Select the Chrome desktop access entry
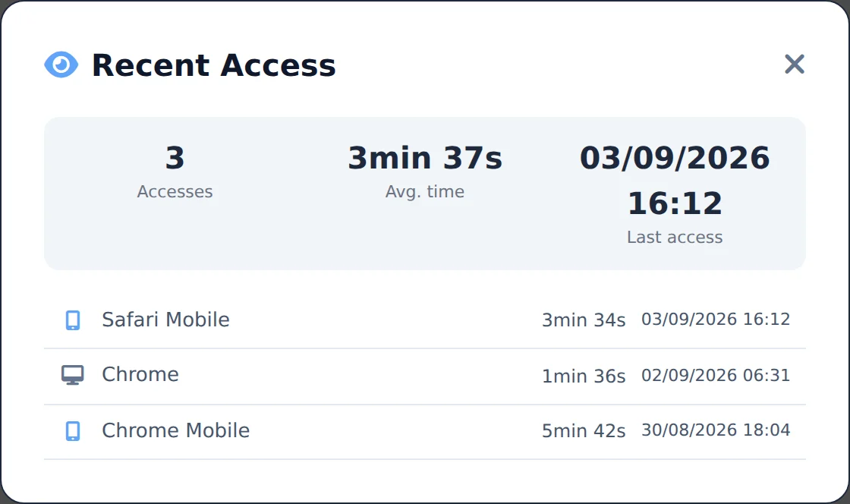This screenshot has width=850, height=504. point(425,376)
